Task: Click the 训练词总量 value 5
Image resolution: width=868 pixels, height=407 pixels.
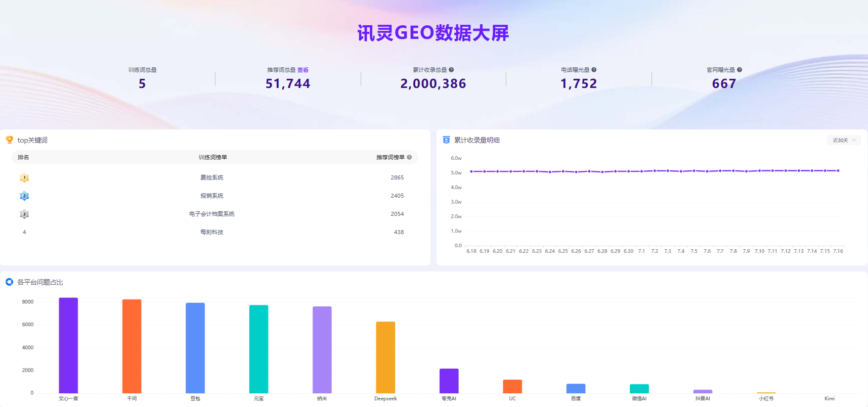Action: [142, 83]
